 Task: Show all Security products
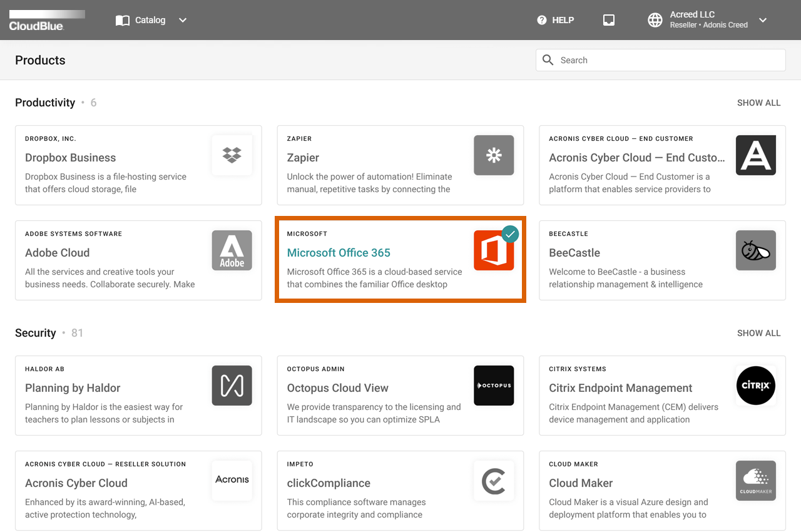(758, 332)
